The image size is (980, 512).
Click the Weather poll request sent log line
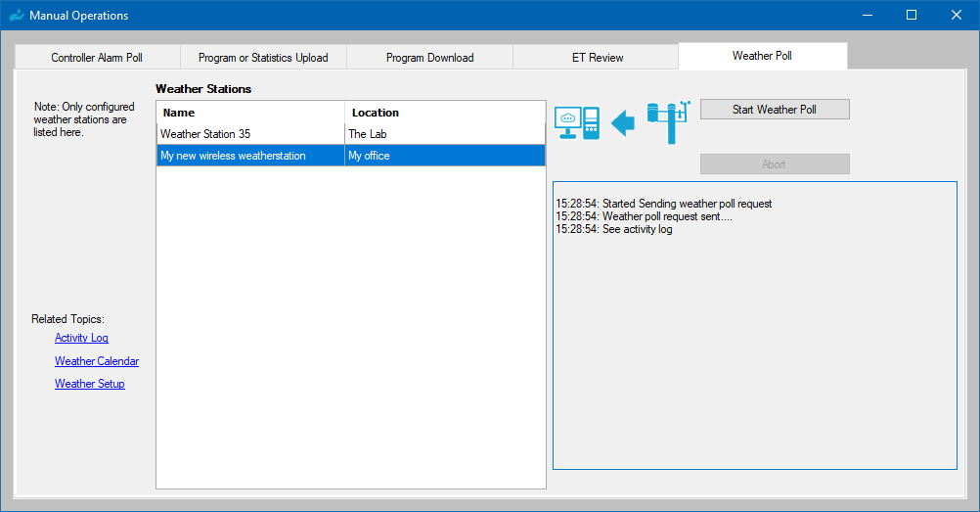point(644,216)
